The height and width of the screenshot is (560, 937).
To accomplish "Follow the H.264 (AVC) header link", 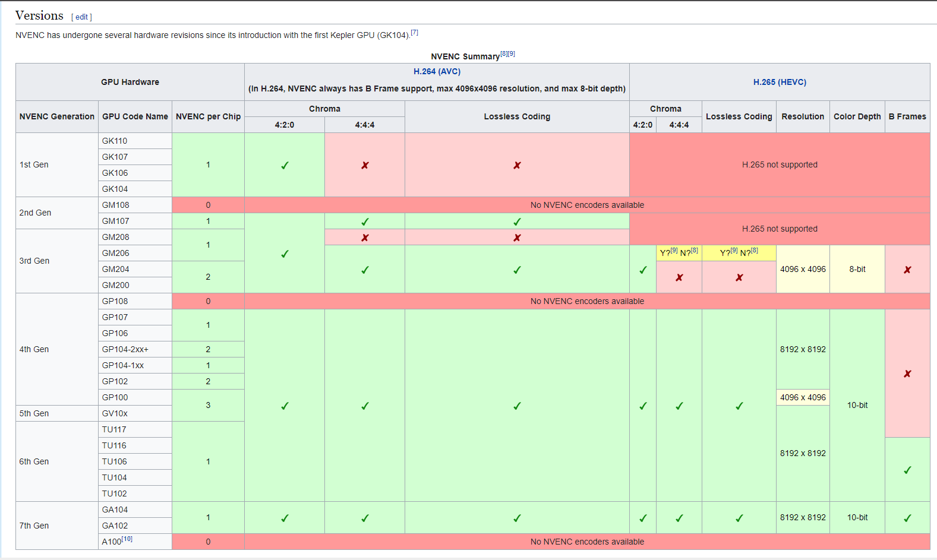I will pos(437,71).
